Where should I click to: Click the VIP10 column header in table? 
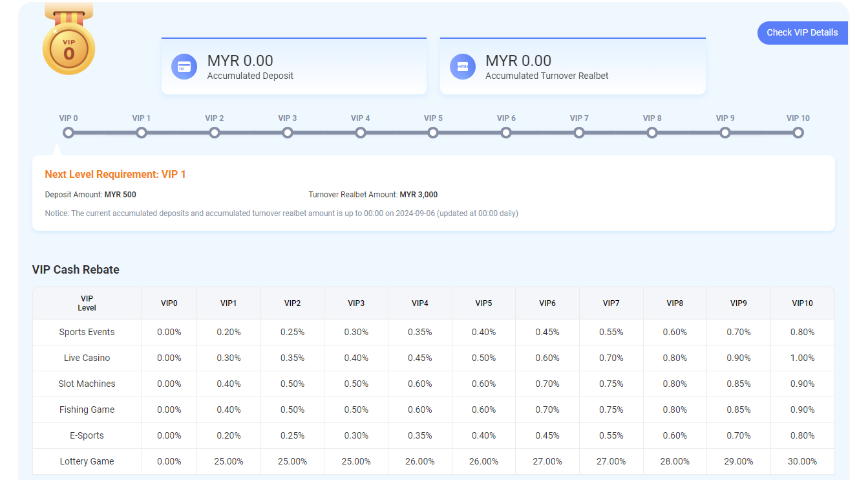pos(802,303)
